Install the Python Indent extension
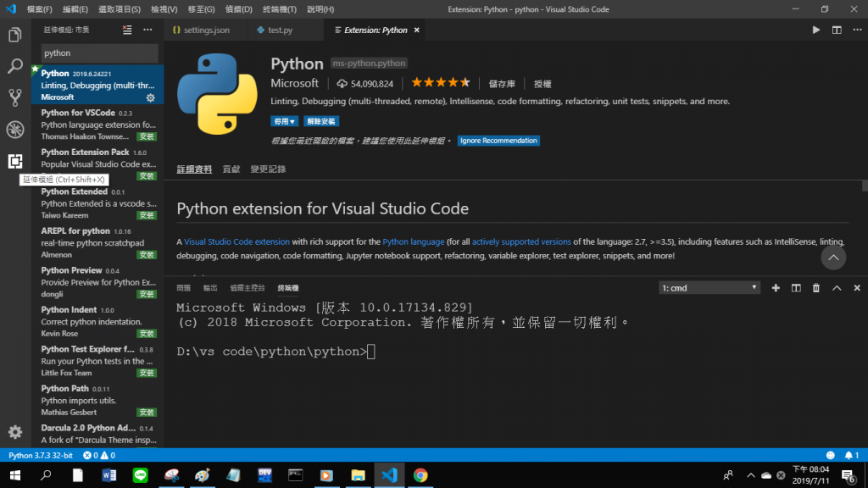Viewport: 868px width, 488px height. [147, 334]
